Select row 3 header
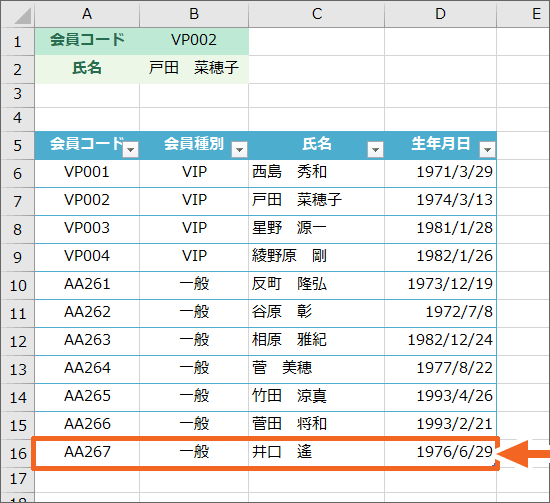This screenshot has height=503, width=550. 18,94
